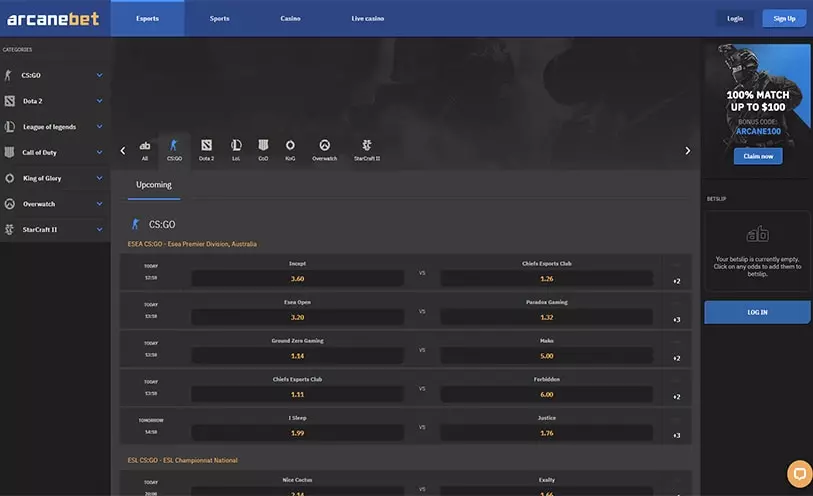Open ESL CS:GO Championnat National link
Viewport: 813px width, 496px height.
tap(183, 460)
